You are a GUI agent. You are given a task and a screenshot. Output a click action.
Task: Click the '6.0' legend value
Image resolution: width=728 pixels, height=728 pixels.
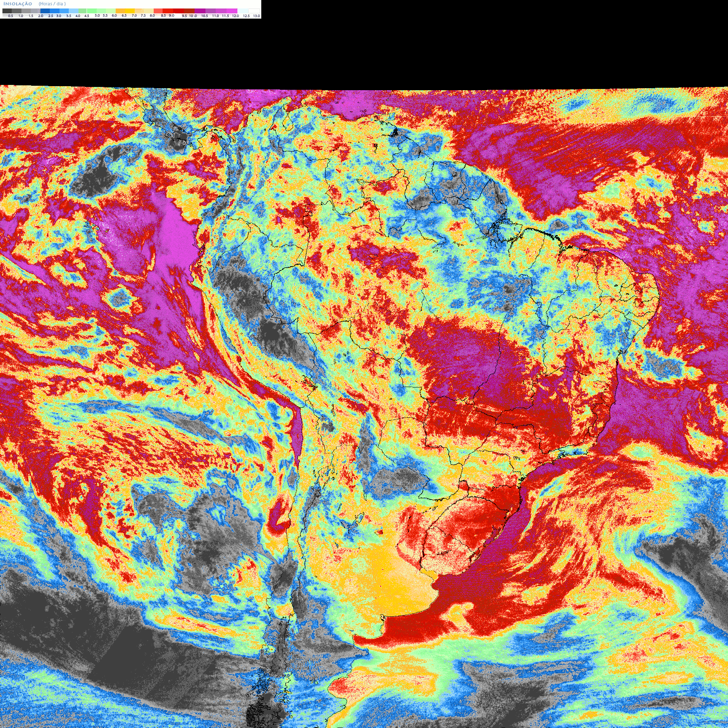coord(114,15)
